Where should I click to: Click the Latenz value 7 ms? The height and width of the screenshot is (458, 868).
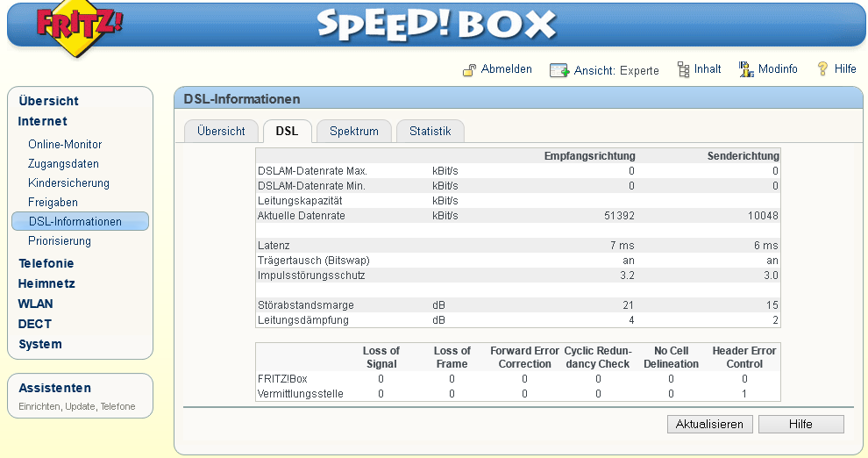[623, 246]
